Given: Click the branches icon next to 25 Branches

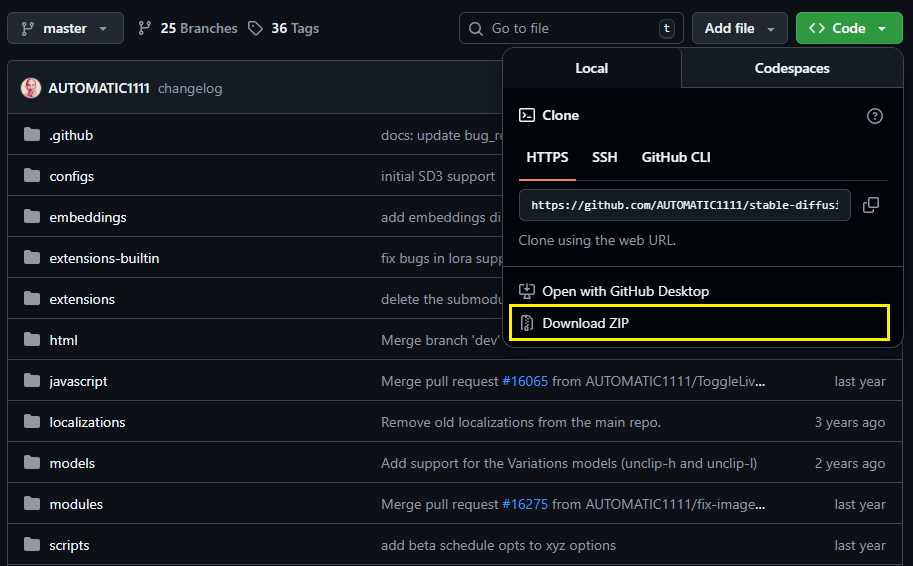Looking at the screenshot, I should click(x=145, y=28).
